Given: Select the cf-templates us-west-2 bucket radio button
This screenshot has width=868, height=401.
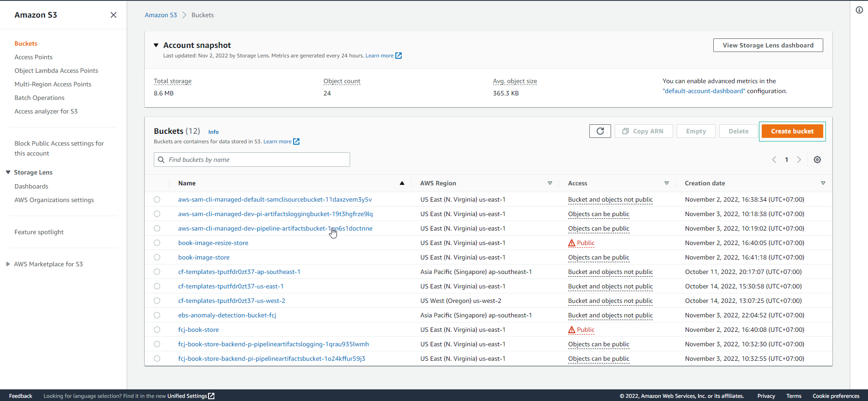Looking at the screenshot, I should coord(157,301).
